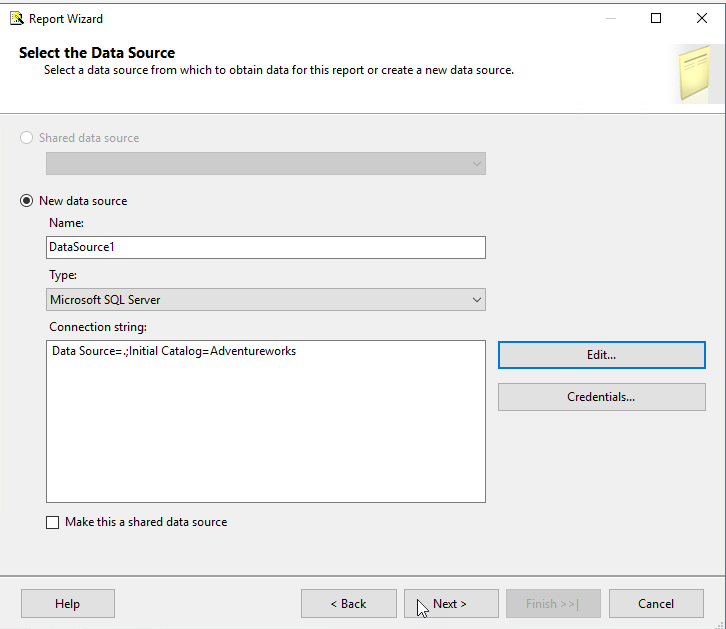The height and width of the screenshot is (629, 726).
Task: Enable Make this a shared data source
Action: pyautogui.click(x=53, y=522)
